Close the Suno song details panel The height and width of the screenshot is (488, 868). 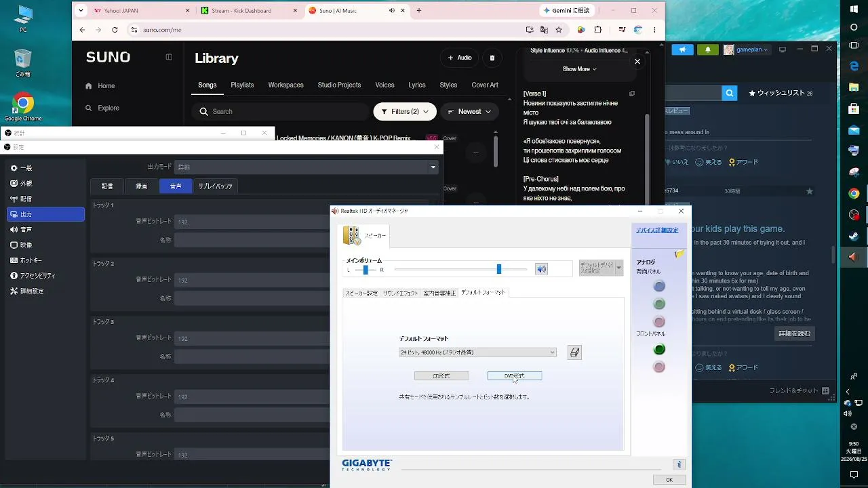637,62
